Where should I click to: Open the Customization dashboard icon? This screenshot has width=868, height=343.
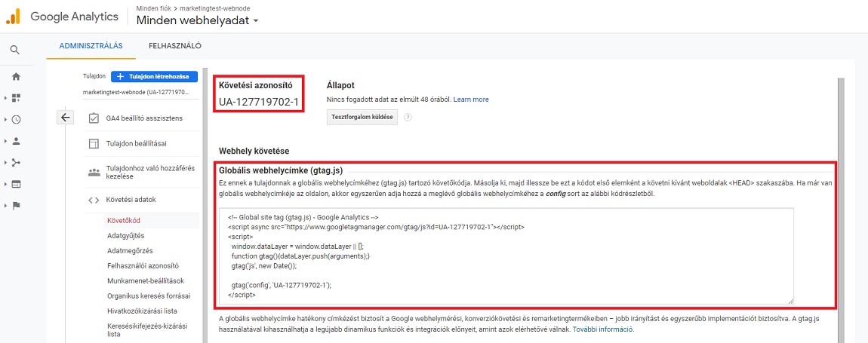(16, 98)
